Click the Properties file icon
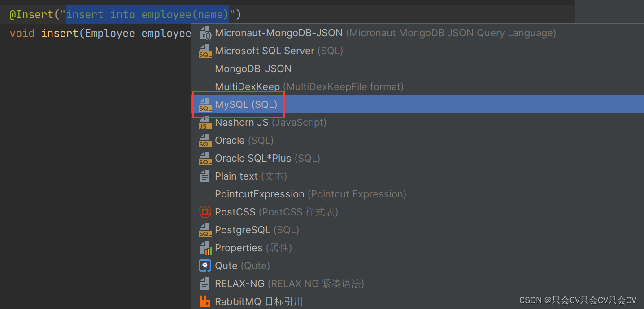 205,248
